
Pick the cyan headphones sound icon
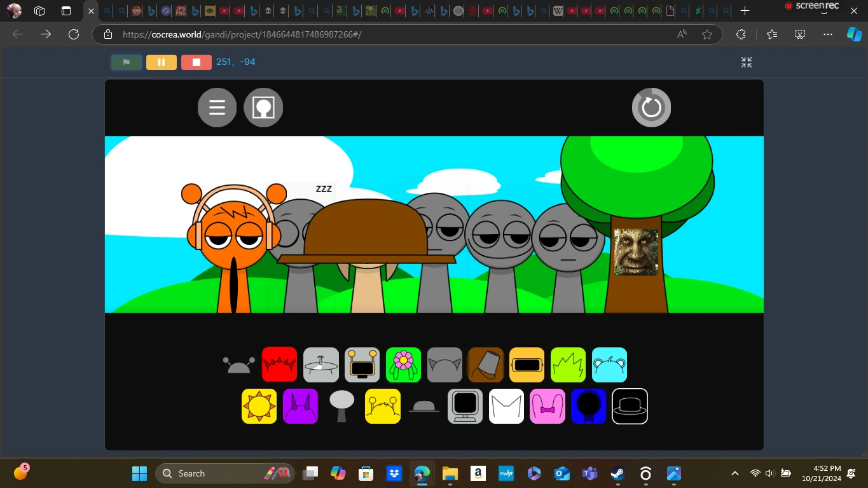[x=609, y=365]
